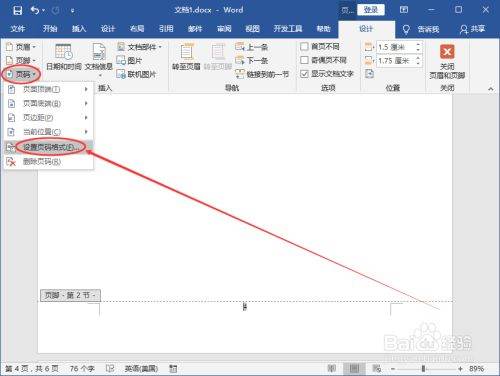
Task: Open the 文档部件 quick parts dropdown
Action: coord(139,47)
